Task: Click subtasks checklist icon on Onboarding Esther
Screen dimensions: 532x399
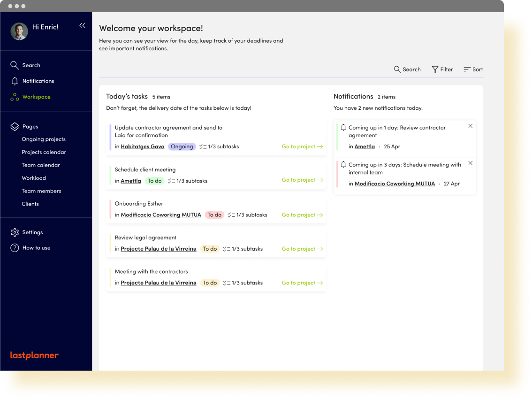Action: [231, 215]
